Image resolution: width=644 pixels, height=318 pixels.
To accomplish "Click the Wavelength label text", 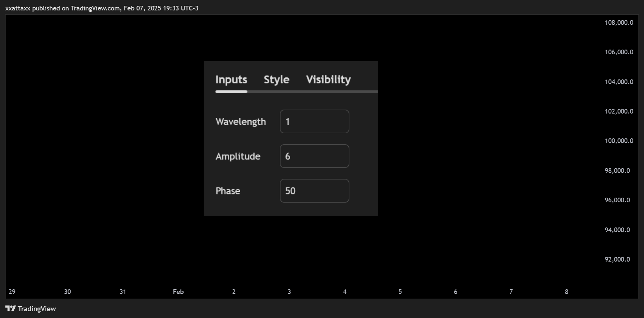I will [241, 122].
